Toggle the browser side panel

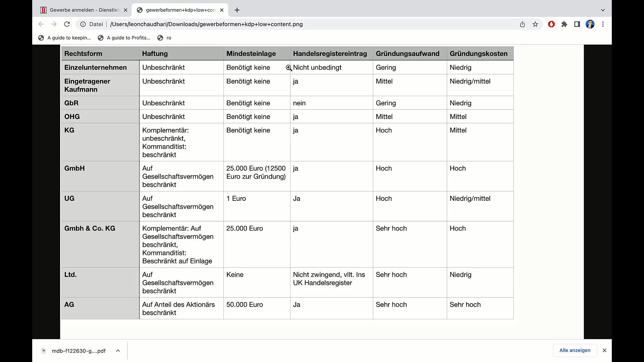pos(577,24)
